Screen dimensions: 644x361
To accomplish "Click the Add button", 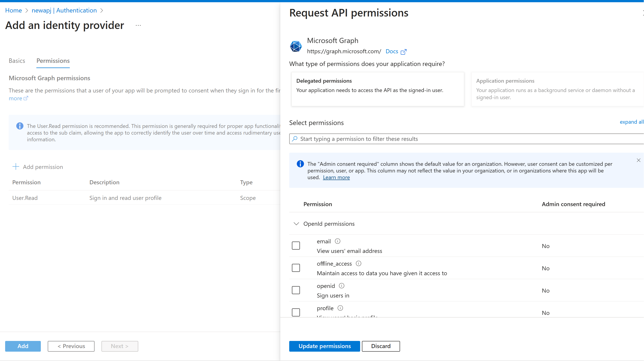I will tap(23, 346).
